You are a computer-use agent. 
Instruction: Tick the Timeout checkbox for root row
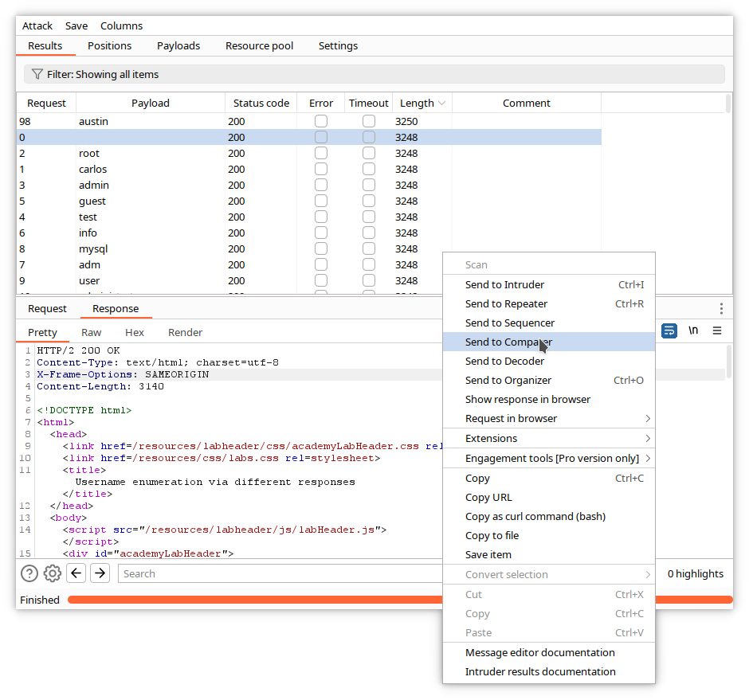pyautogui.click(x=369, y=154)
